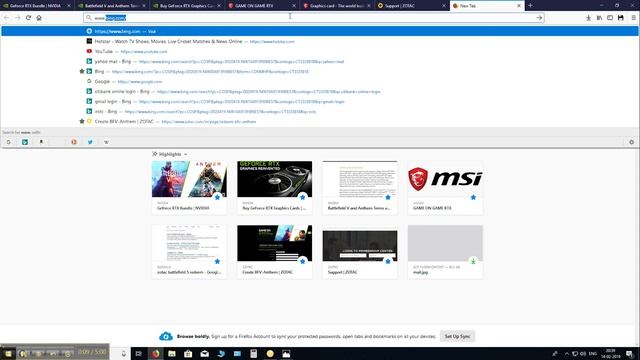The height and width of the screenshot is (360, 640).
Task: Open the Library toolbar icon
Action: point(599,18)
